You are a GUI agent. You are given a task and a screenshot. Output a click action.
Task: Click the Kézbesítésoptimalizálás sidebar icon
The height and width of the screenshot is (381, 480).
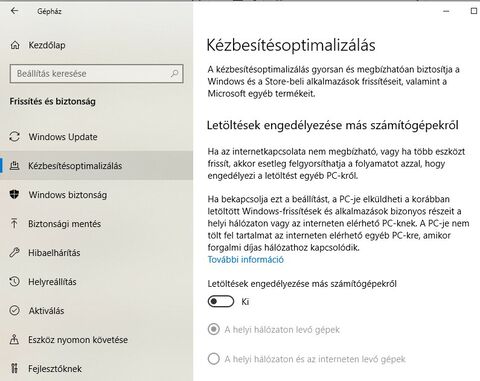(15, 166)
